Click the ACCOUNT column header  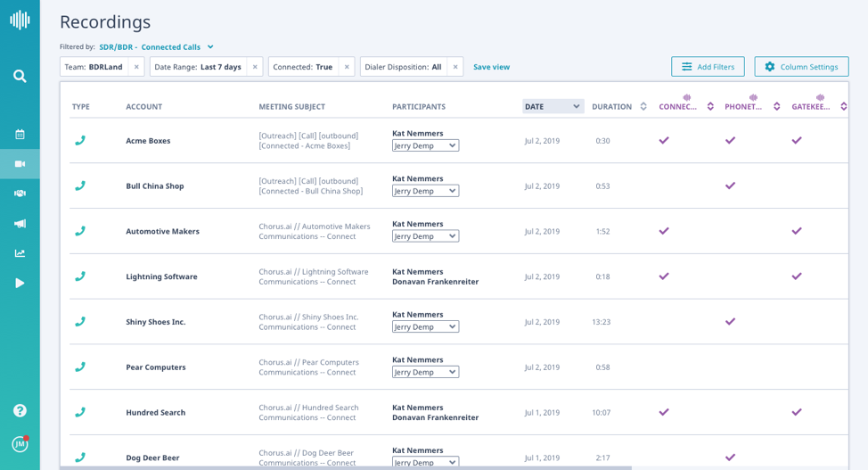click(x=144, y=106)
